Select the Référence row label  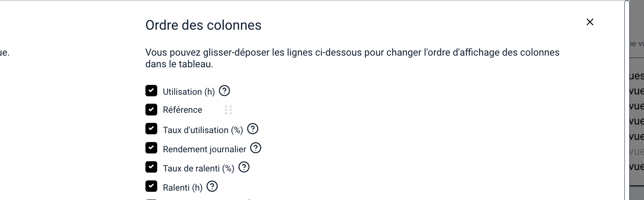[182, 110]
